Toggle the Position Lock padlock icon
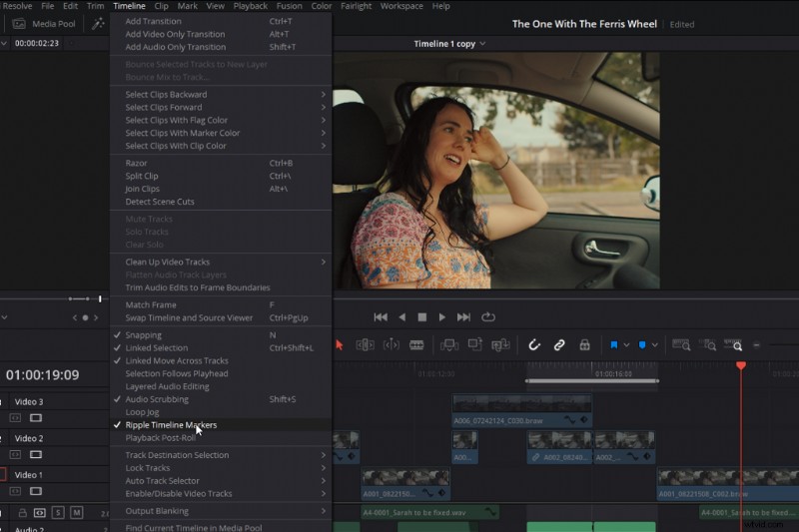 (x=584, y=345)
